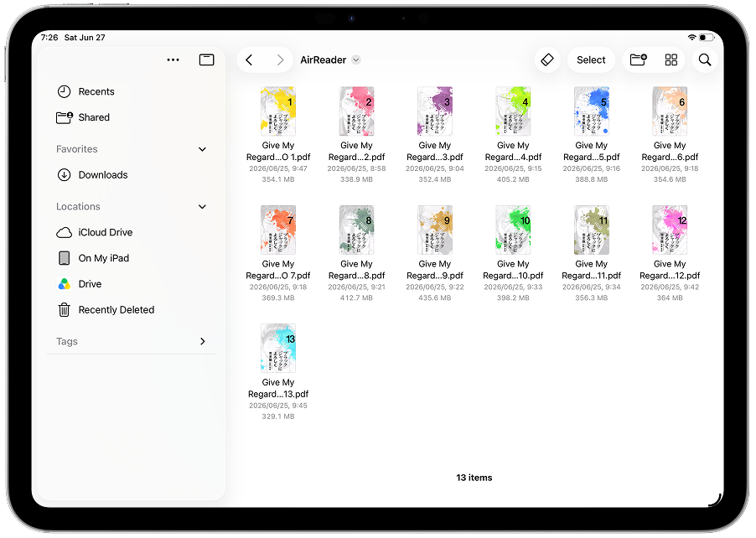Click the Downloads arrow icon

65,175
